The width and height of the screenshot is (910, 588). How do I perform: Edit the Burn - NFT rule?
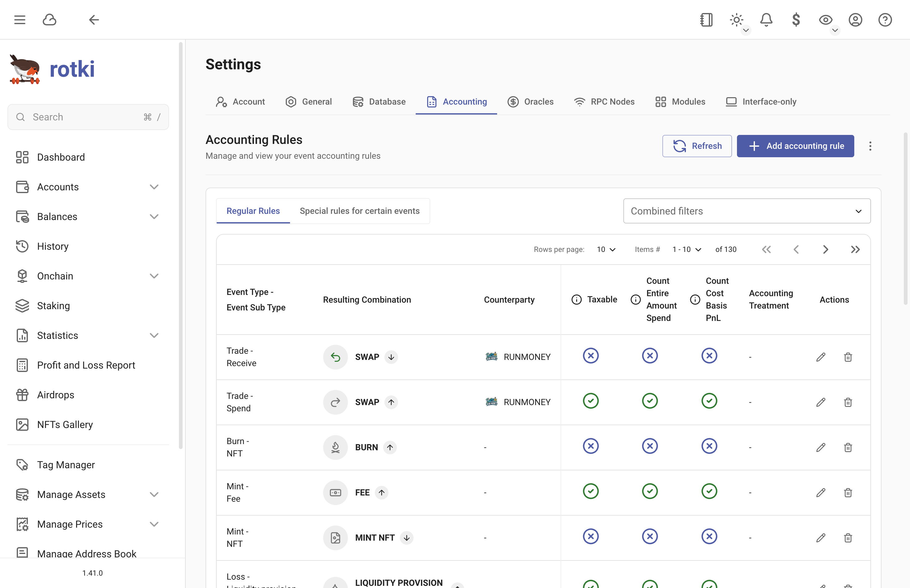point(821,447)
